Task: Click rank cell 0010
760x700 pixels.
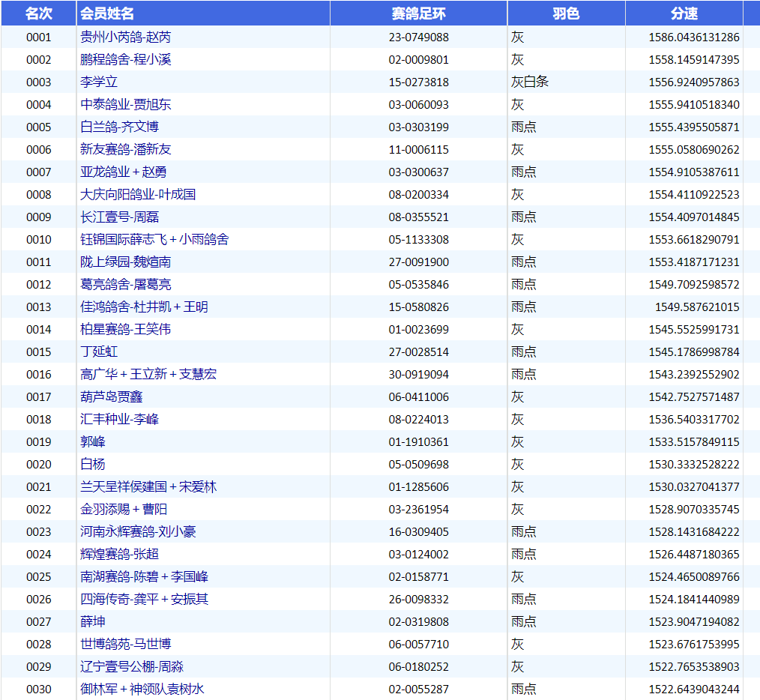Action: (x=39, y=240)
